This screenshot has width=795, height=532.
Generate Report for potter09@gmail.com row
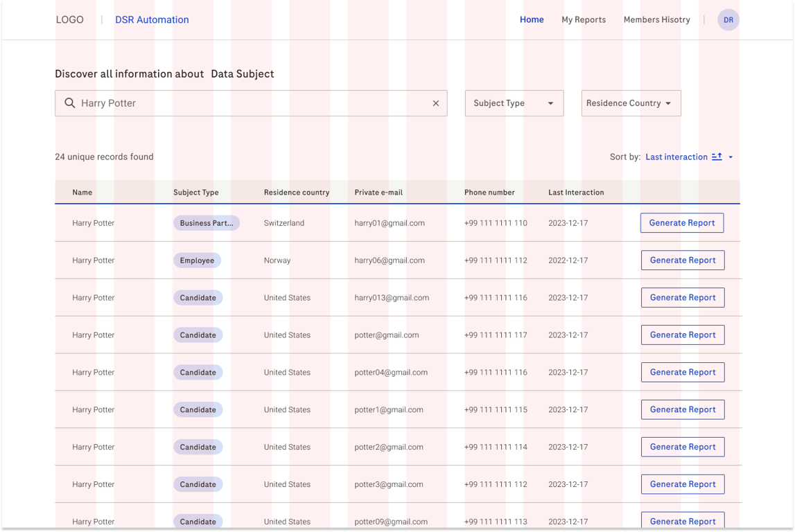coord(683,521)
